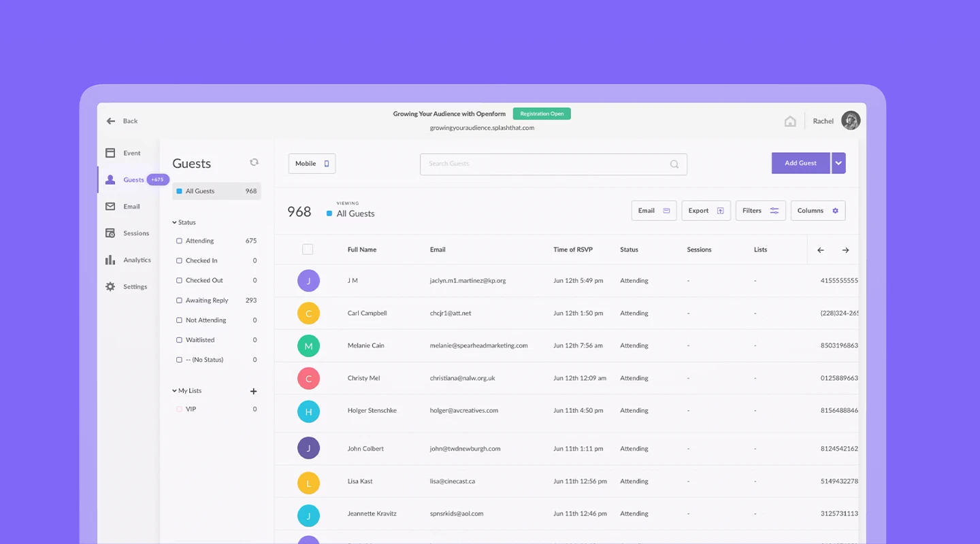The width and height of the screenshot is (980, 544).
Task: Export the guest list
Action: coord(705,210)
